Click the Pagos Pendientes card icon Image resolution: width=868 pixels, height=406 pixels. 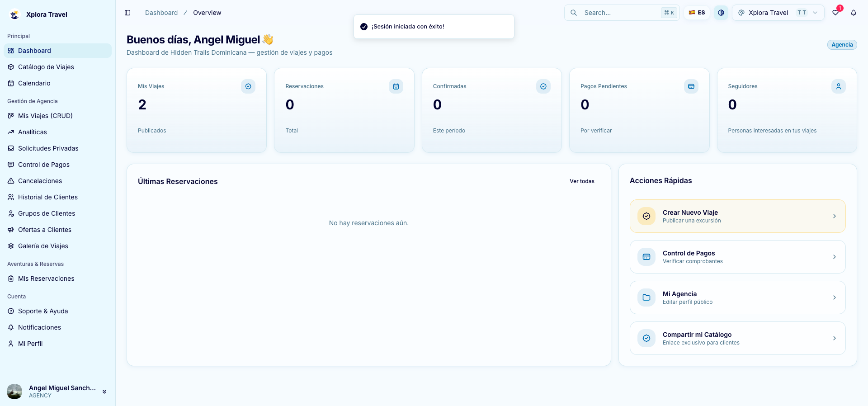click(x=691, y=86)
